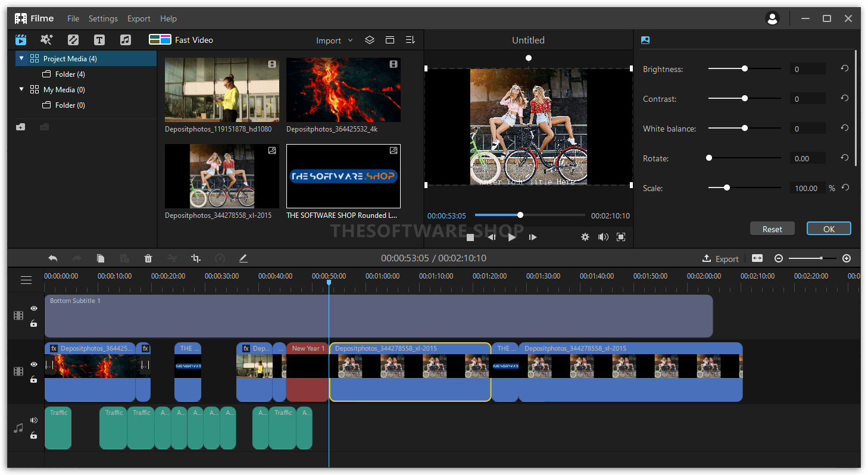This screenshot has height=475, width=868.
Task: Open the Audio/Music panel
Action: click(x=126, y=40)
